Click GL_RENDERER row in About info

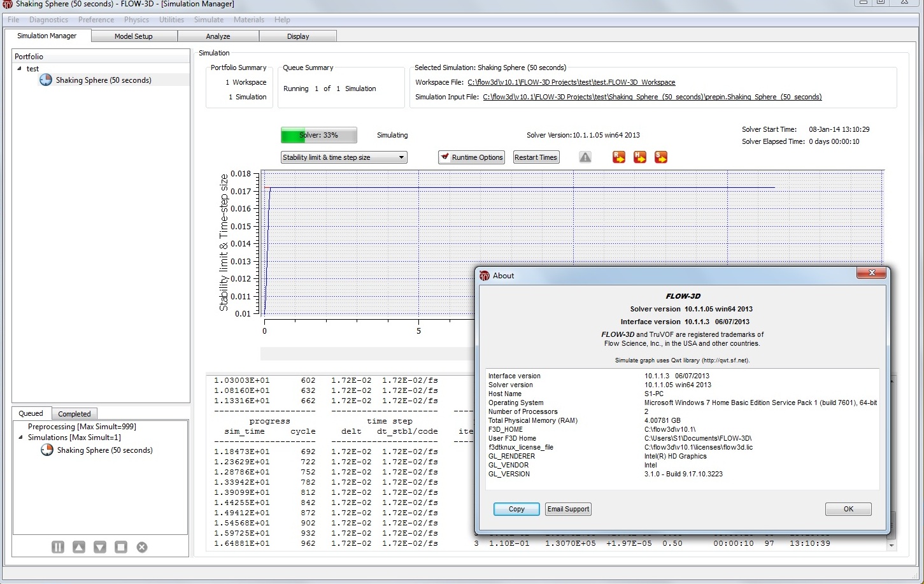682,456
